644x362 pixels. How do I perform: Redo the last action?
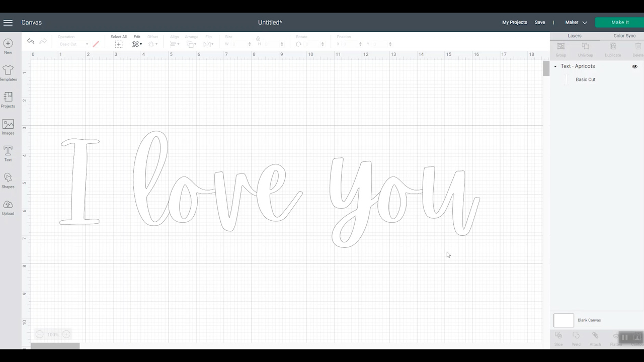click(x=43, y=42)
